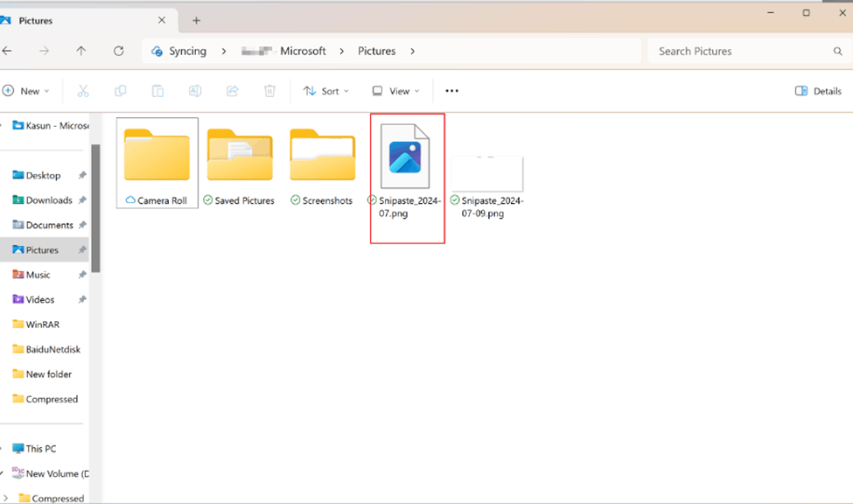Expand the chevron after Microsoft breadcrumb
The height and width of the screenshot is (504, 853).
pos(341,51)
